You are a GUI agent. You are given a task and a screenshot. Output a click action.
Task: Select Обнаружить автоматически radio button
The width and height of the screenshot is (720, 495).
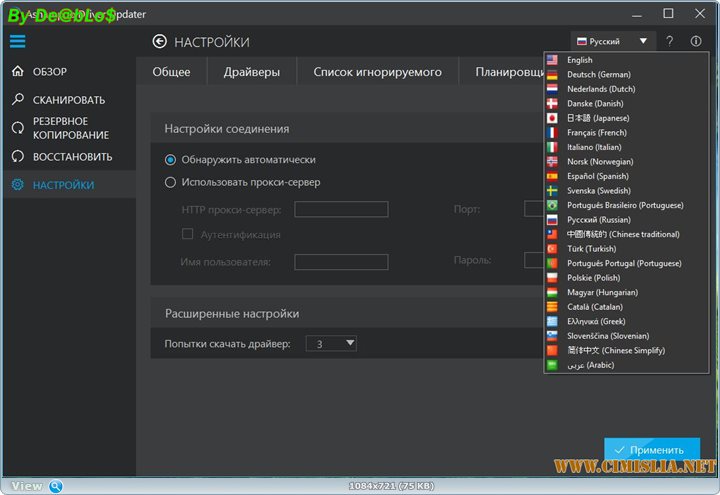click(171, 160)
